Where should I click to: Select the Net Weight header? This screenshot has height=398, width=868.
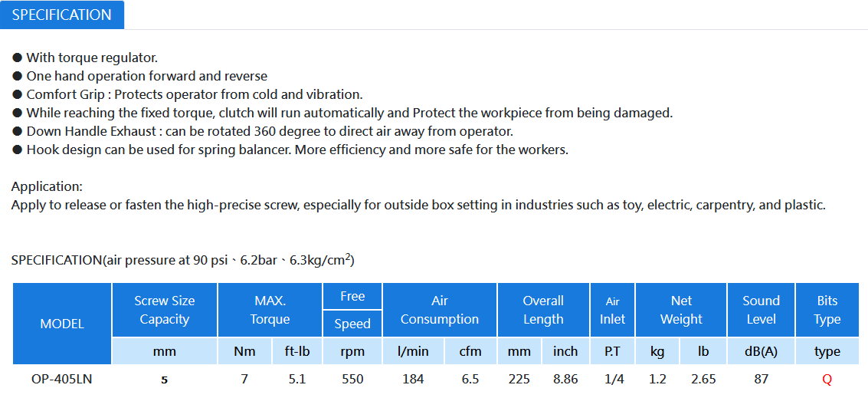(x=681, y=310)
